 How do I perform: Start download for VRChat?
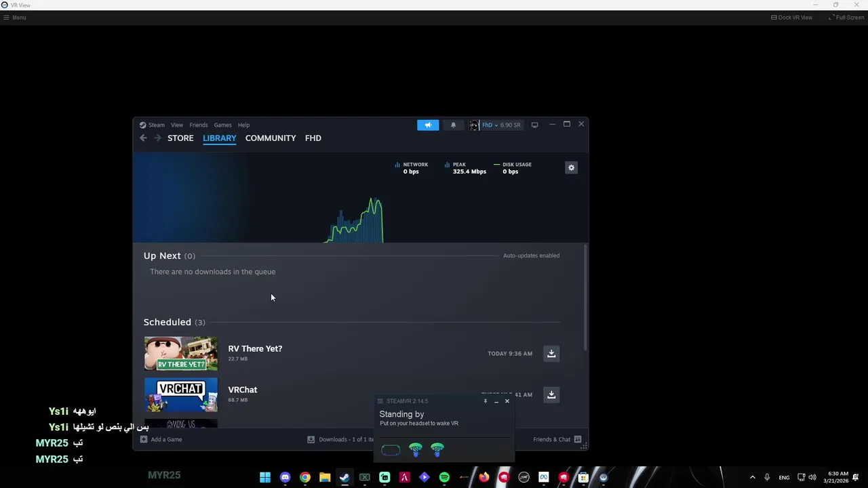tap(551, 394)
